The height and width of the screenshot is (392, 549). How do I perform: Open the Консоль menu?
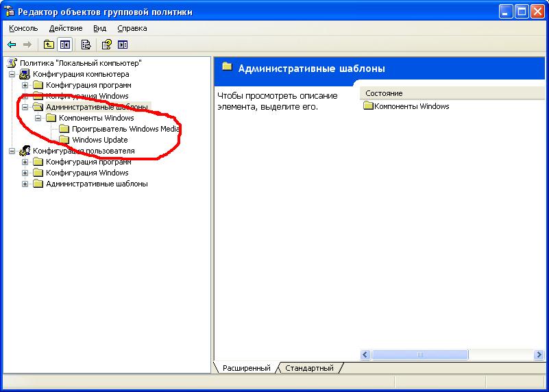pyautogui.click(x=23, y=28)
